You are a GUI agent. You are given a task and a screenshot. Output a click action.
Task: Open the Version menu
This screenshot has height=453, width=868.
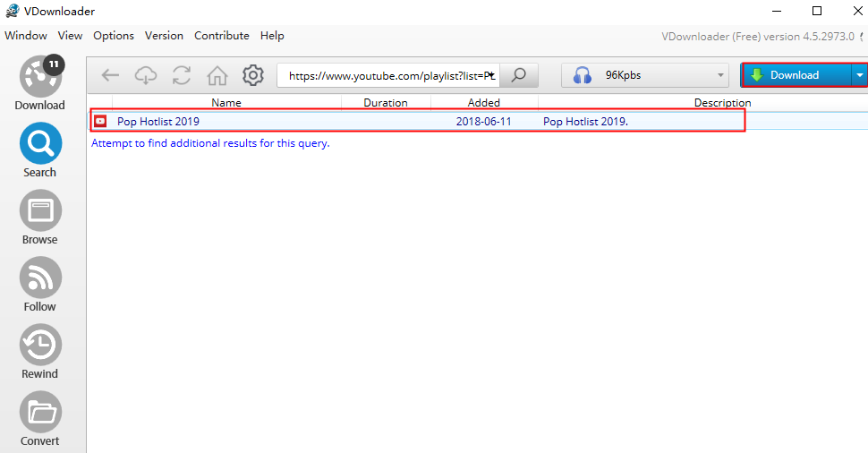[x=164, y=36]
